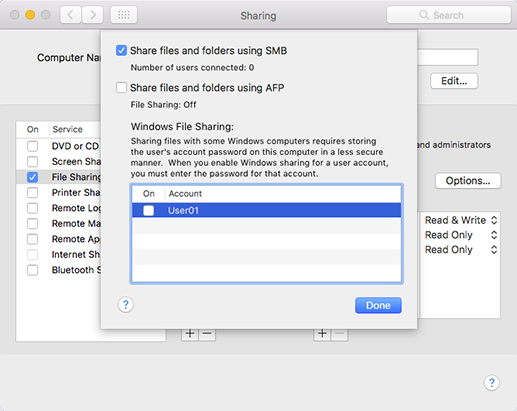
Task: Click the yellow minimize window button
Action: point(30,15)
